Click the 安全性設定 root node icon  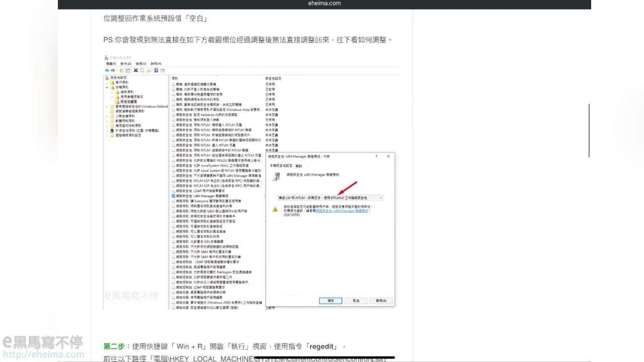pyautogui.click(x=107, y=78)
